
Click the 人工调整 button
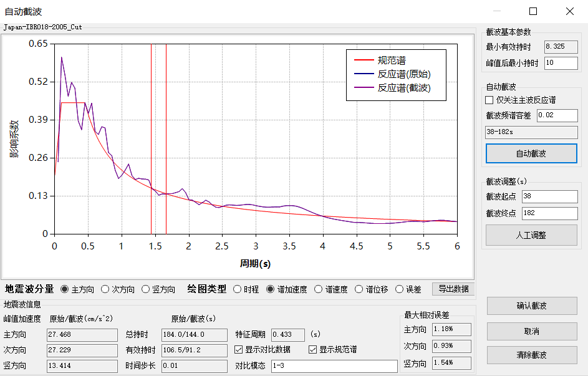point(531,235)
